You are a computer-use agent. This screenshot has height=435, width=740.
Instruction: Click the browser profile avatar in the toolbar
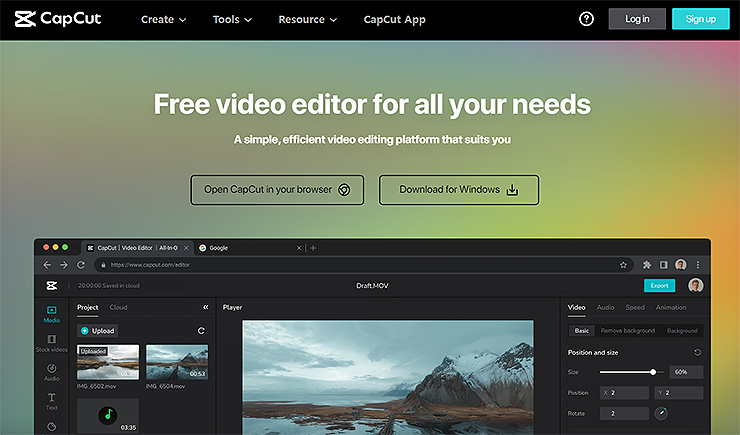[681, 265]
